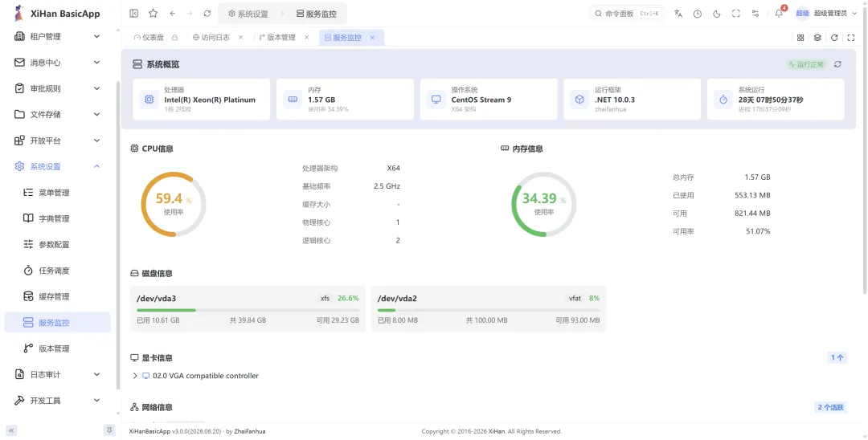Expand the 02.0 VGA compatible controller row

[134, 376]
